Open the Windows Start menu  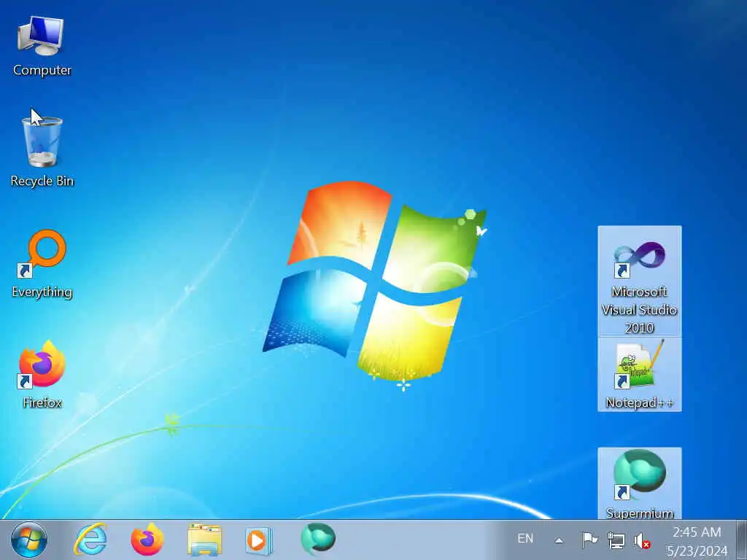(x=29, y=540)
